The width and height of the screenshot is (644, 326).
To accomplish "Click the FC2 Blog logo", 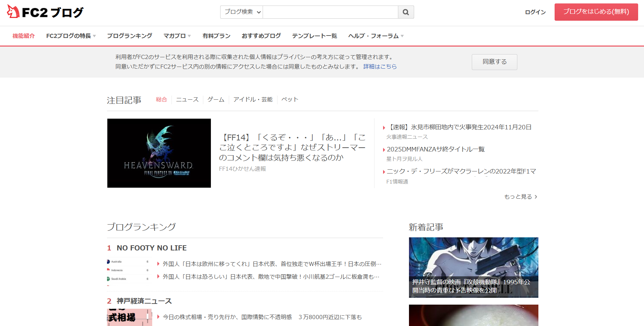I will 45,12.
